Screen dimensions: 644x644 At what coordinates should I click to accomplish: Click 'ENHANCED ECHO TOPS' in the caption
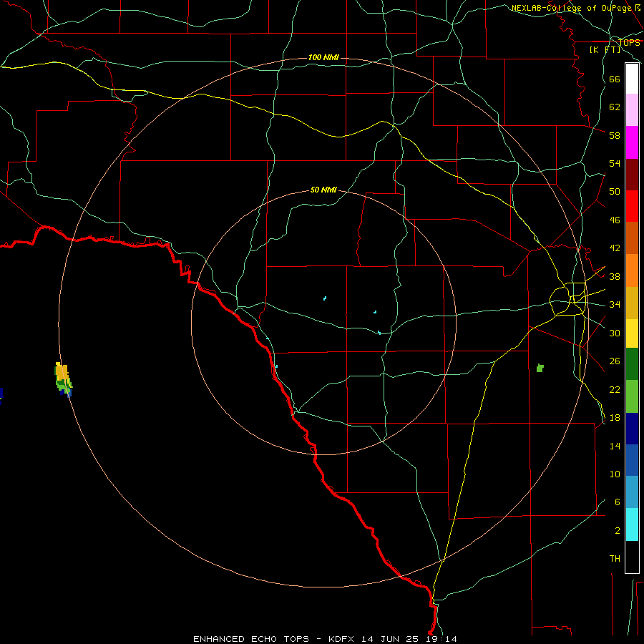(x=251, y=639)
